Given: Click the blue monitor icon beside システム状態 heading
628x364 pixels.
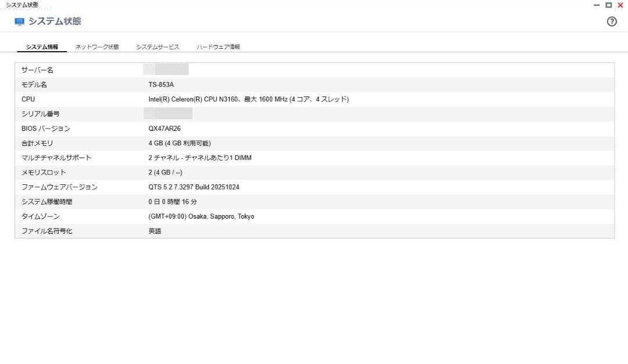Looking at the screenshot, I should (19, 21).
